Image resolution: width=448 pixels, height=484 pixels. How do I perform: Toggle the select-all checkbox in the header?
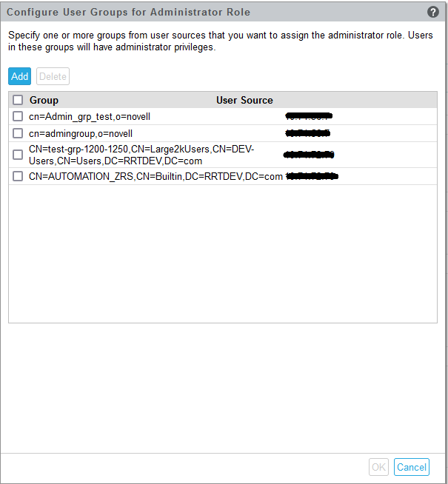(18, 100)
